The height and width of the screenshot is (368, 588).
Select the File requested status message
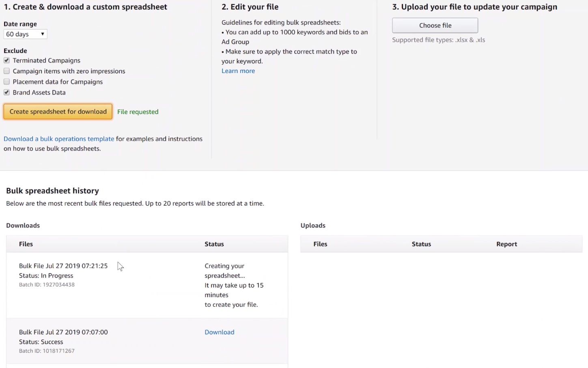point(138,112)
